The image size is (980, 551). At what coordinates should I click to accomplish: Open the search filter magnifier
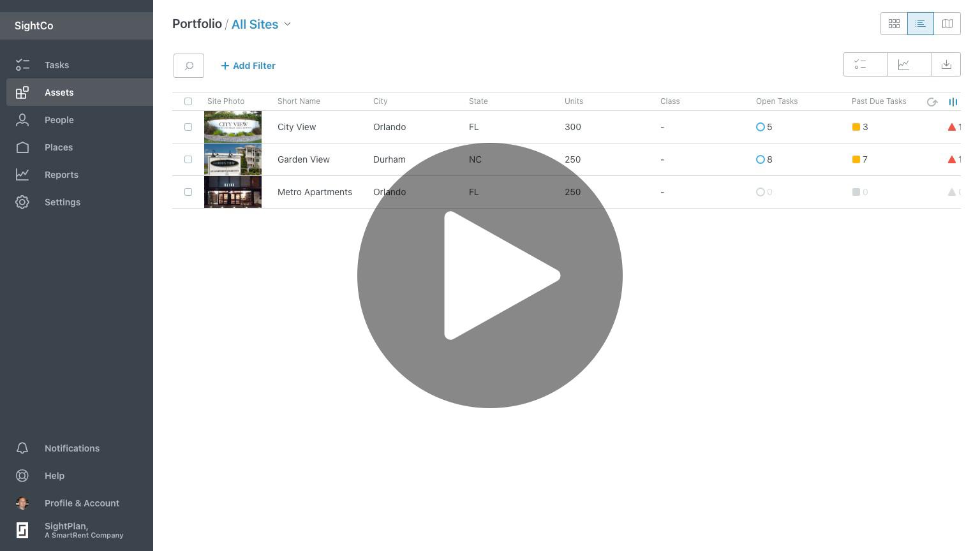tap(189, 66)
